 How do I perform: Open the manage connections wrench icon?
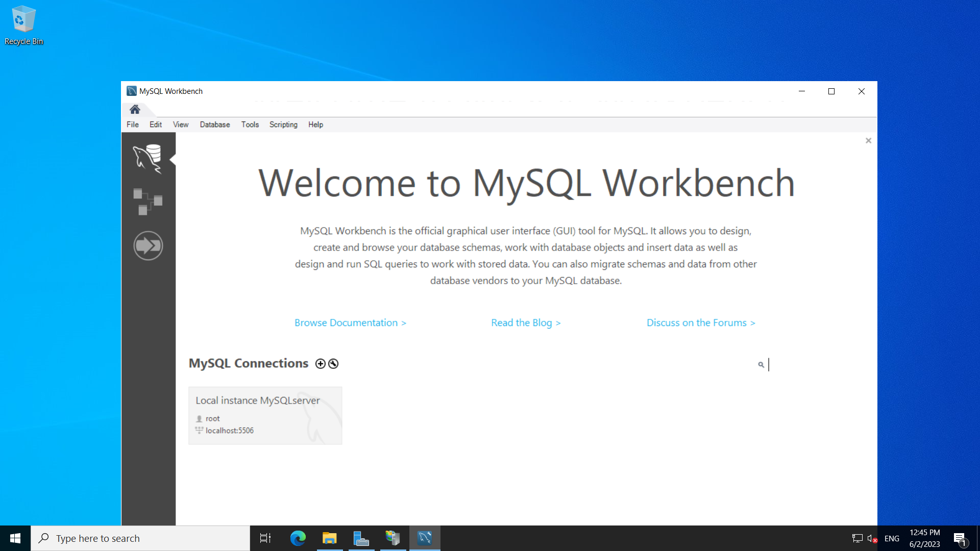coord(333,364)
